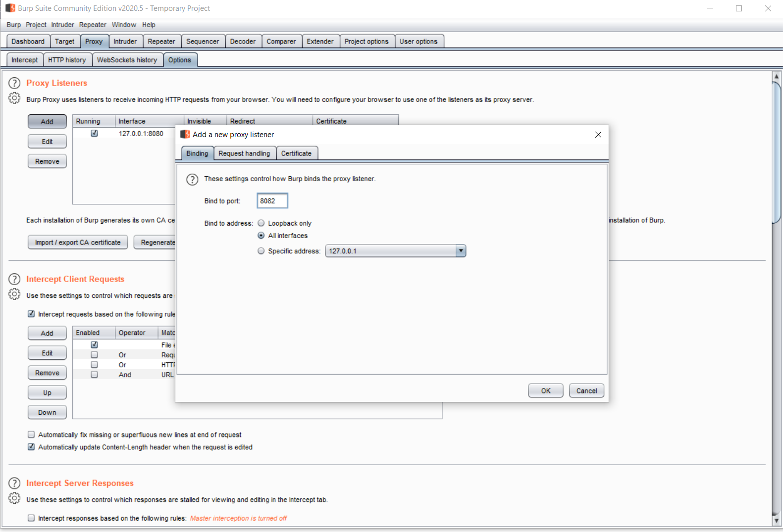Click Interface column header in listeners table
783x532 pixels.
150,121
